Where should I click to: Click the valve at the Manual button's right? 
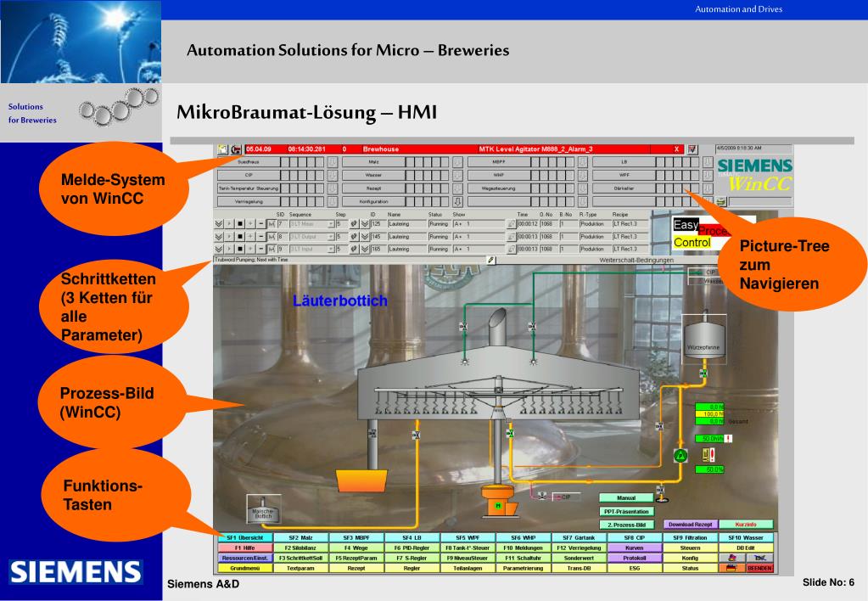click(x=660, y=490)
